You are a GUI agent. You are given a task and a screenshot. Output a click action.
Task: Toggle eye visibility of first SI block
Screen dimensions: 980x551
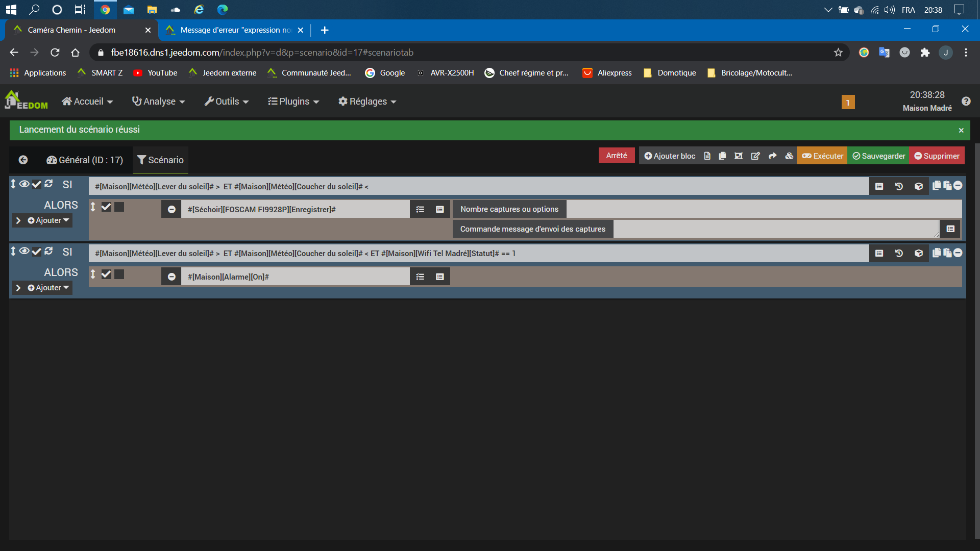pos(24,184)
